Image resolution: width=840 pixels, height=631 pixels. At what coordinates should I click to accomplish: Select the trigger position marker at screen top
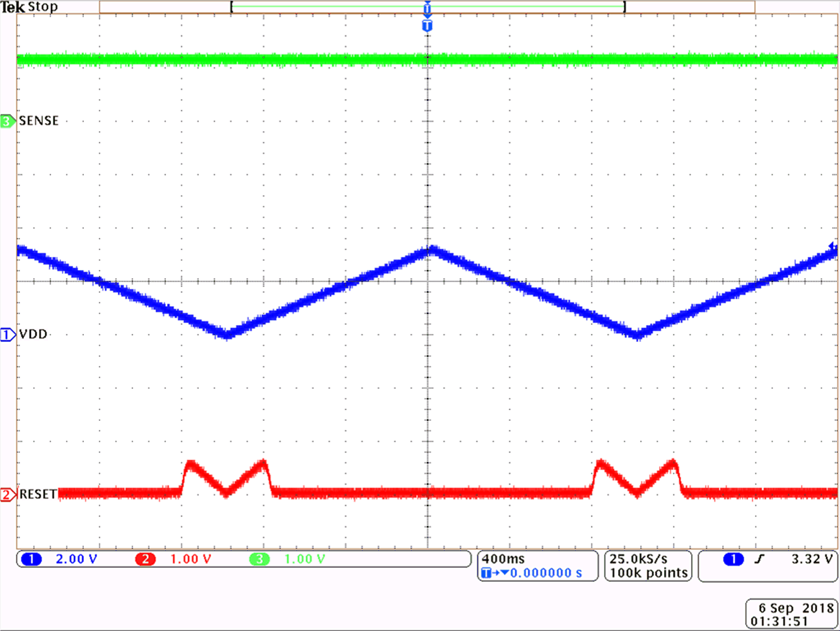(428, 9)
